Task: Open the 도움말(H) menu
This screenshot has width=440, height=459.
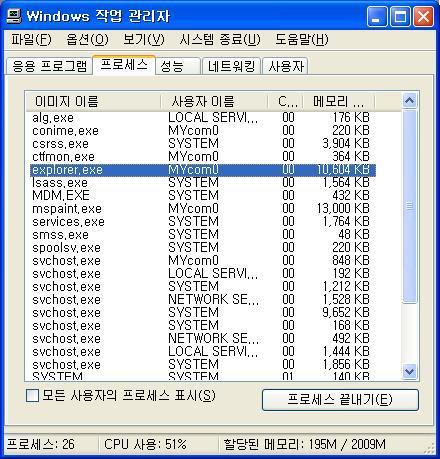Action: click(302, 39)
